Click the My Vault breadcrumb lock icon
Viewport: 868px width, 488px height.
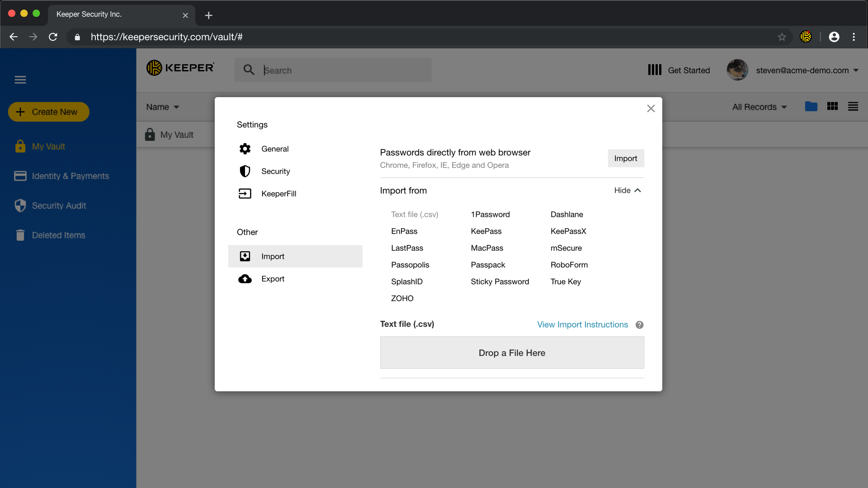150,134
